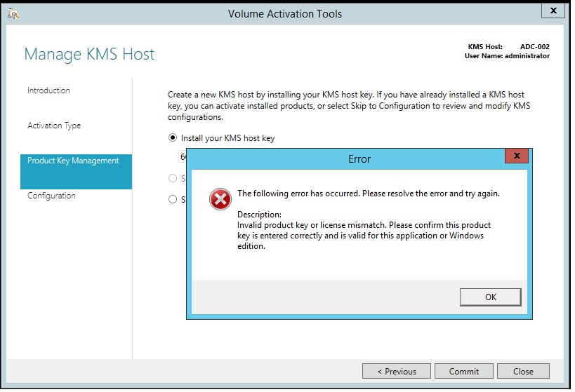Open the Introduction step
Image resolution: width=575 pixels, height=392 pixels.
click(48, 90)
